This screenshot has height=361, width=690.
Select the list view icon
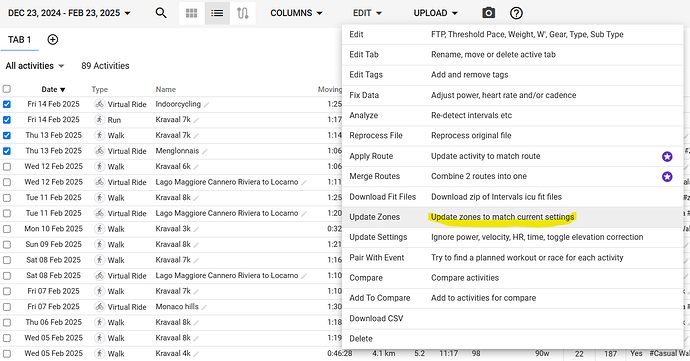click(x=217, y=13)
